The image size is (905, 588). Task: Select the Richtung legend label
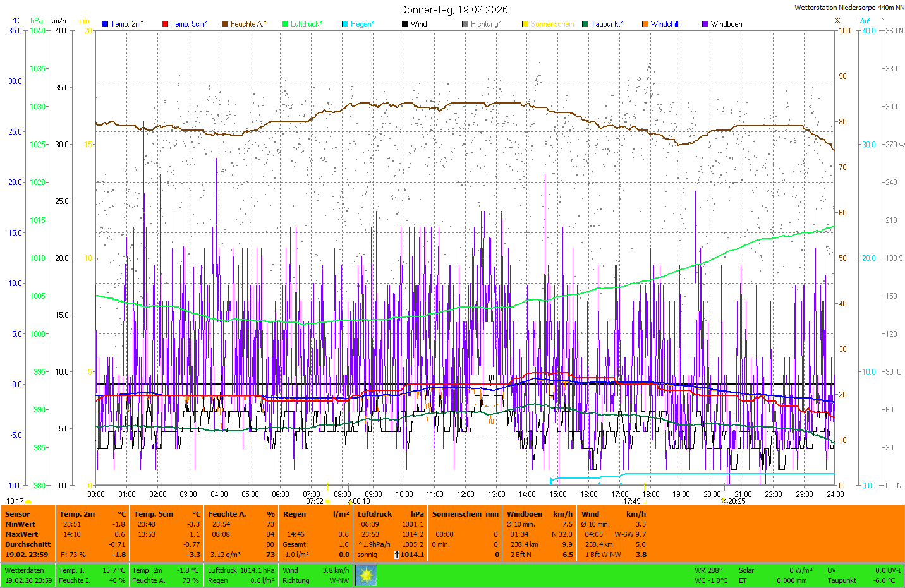(x=485, y=24)
